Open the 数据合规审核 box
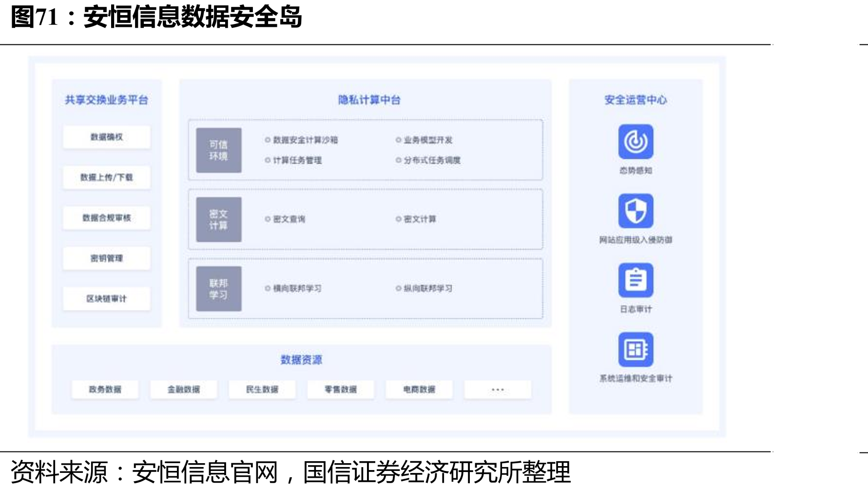 point(107,218)
